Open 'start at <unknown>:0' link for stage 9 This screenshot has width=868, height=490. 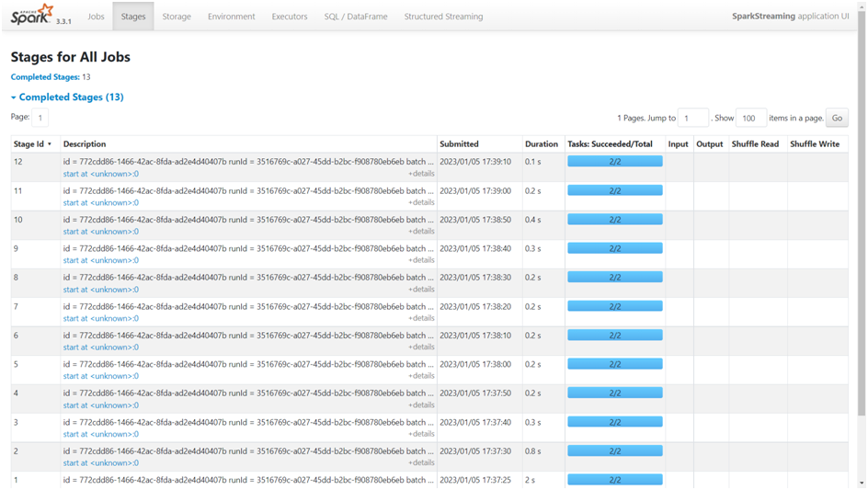pos(101,260)
